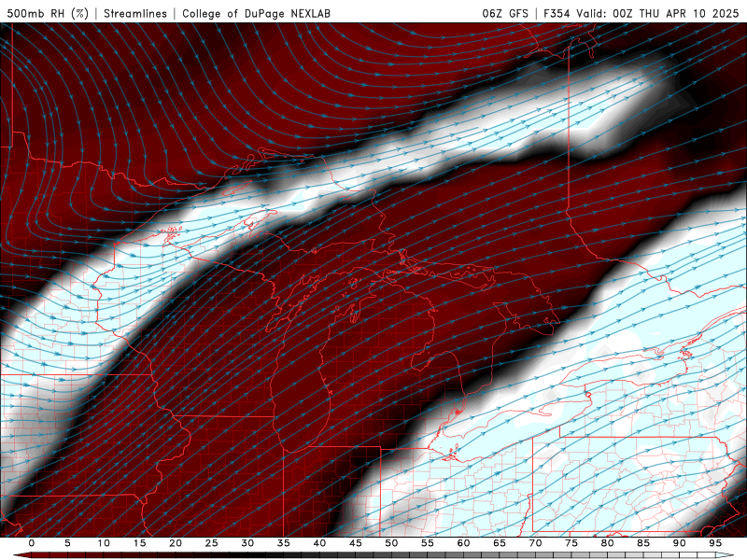The image size is (747, 560).
Task: Click 'College of DuPage NEXLAB' header text
Action: (x=256, y=13)
